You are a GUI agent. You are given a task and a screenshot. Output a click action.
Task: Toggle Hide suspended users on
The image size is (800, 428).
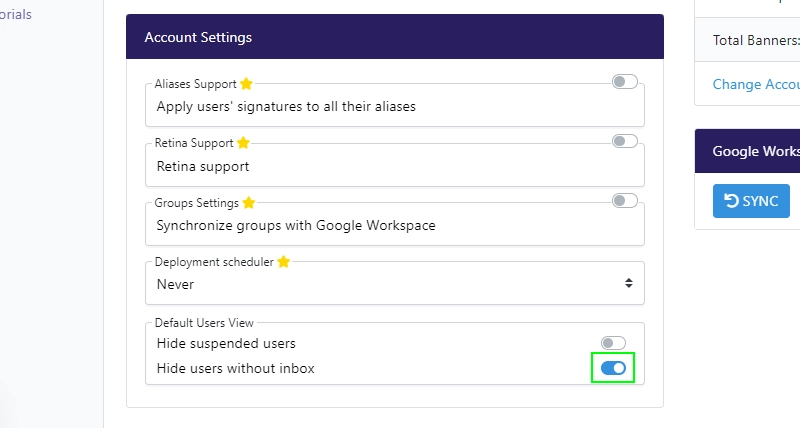tap(613, 343)
